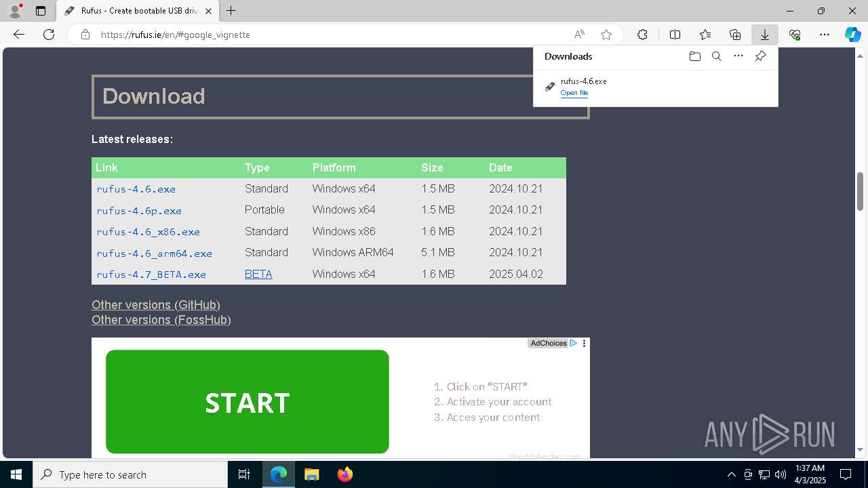Open the Downloads folder icon
The image size is (868, 488).
(694, 56)
